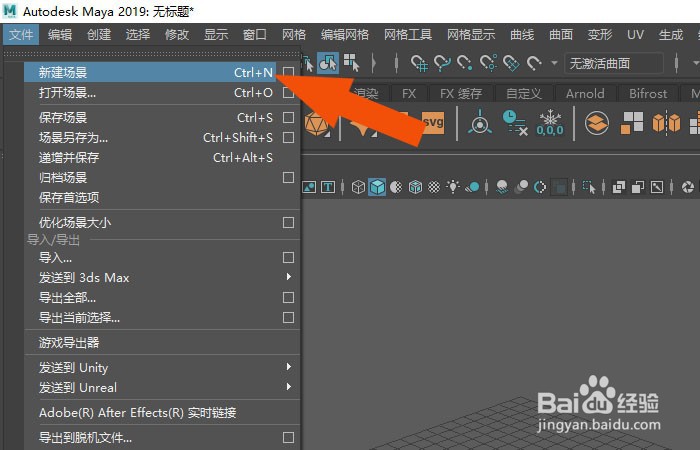Switch to the FX 缓存 shelf tab
Screen dimensions: 700x450
coord(461,93)
